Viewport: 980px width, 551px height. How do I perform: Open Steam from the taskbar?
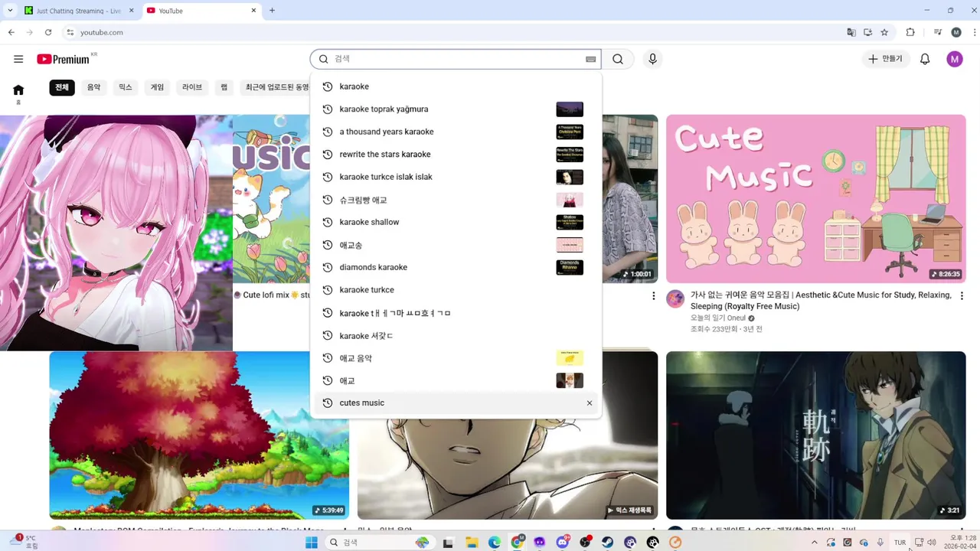(607, 542)
